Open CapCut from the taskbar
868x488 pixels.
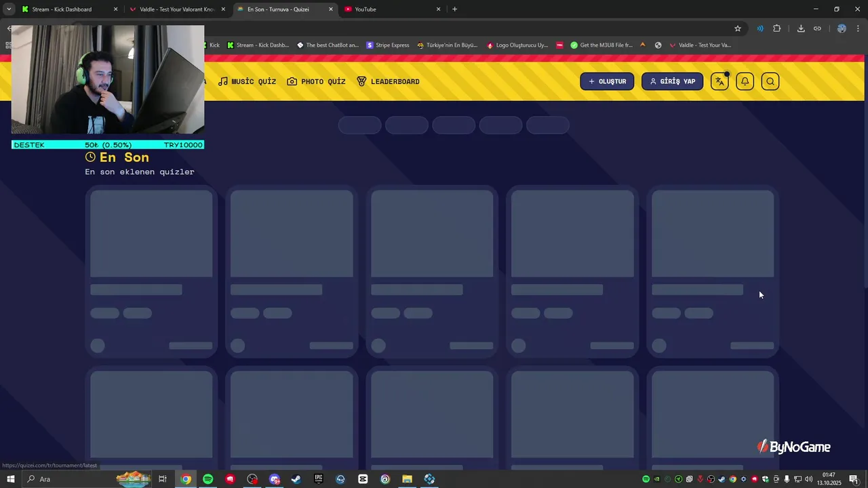pyautogui.click(x=363, y=479)
